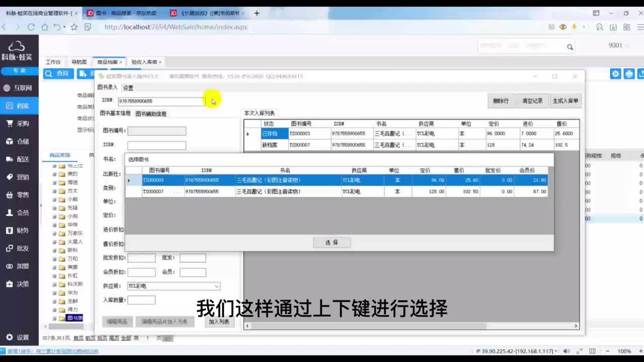Click the 清空记录 button

click(x=532, y=101)
